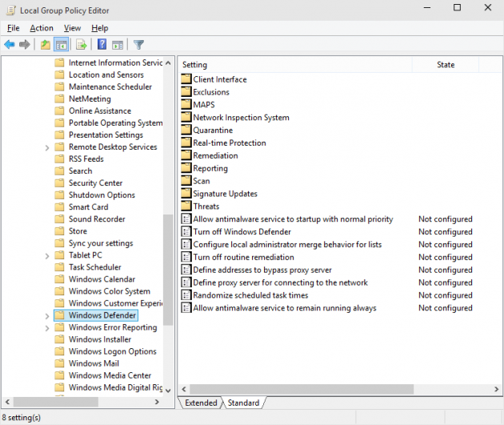Click tree pane vertical scrollbar thumb

[x=168, y=270]
